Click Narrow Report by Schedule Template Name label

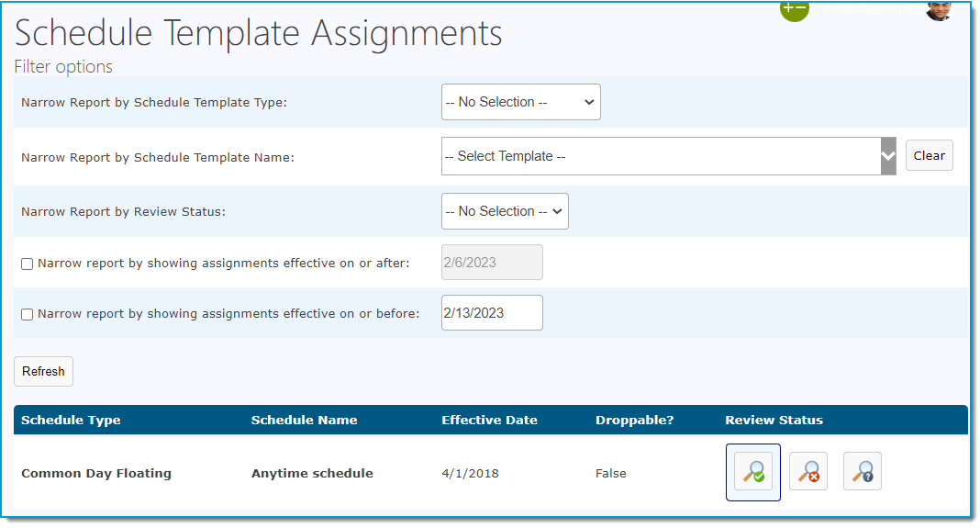tap(158, 158)
